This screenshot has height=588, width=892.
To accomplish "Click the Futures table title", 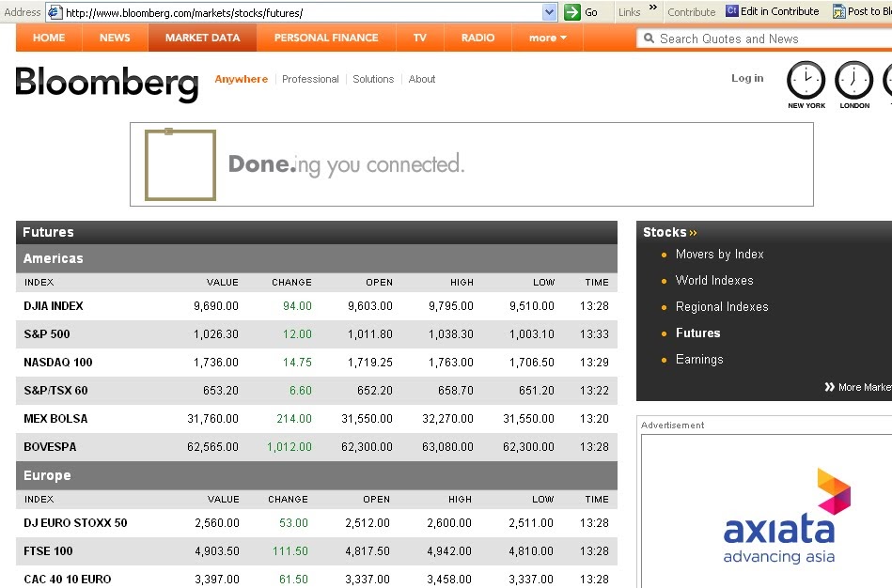I will 48,232.
